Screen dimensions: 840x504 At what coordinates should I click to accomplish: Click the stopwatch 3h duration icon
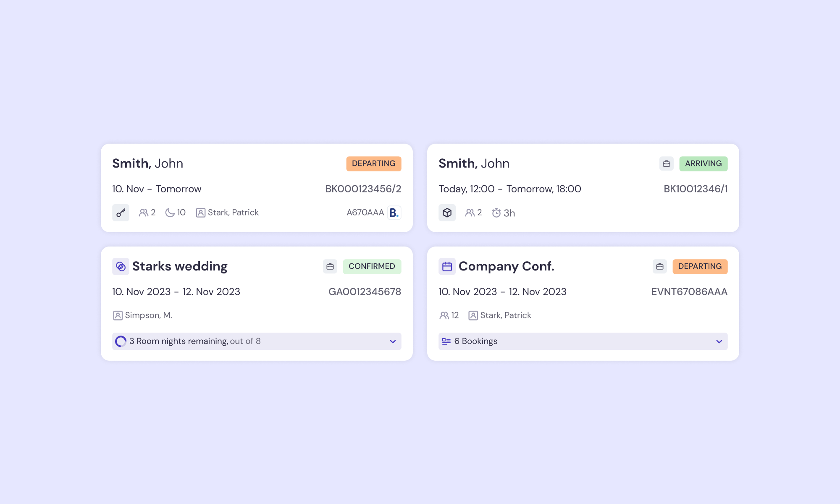coord(496,213)
